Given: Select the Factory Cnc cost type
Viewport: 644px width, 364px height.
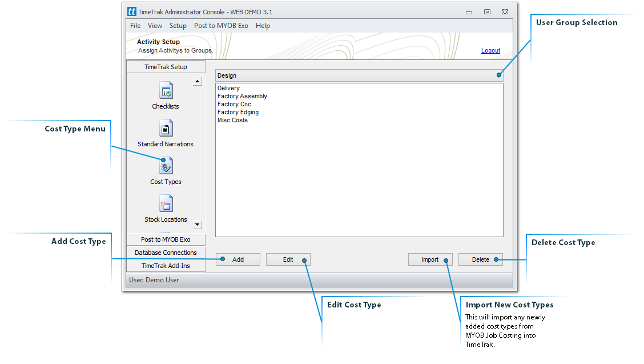Looking at the screenshot, I should [234, 104].
